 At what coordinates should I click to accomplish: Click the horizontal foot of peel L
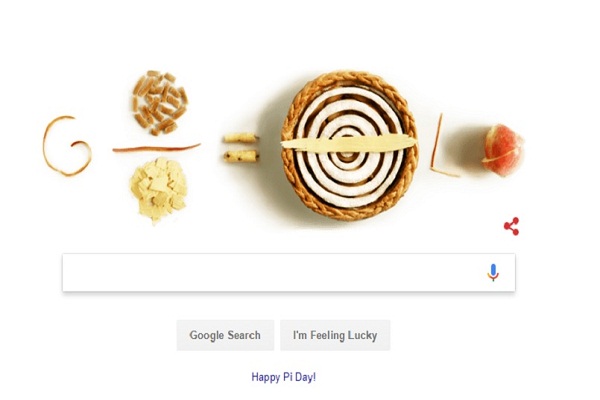coord(445,172)
